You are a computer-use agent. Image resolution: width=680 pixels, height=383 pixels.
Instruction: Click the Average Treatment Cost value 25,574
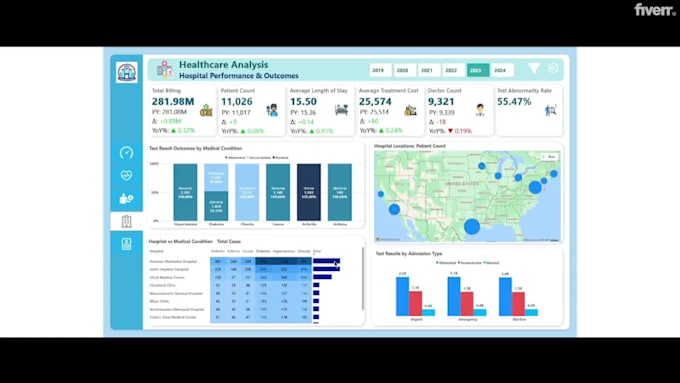point(375,101)
